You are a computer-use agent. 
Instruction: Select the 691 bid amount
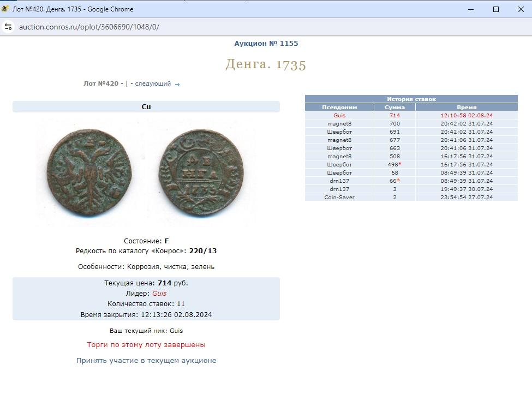(x=394, y=132)
